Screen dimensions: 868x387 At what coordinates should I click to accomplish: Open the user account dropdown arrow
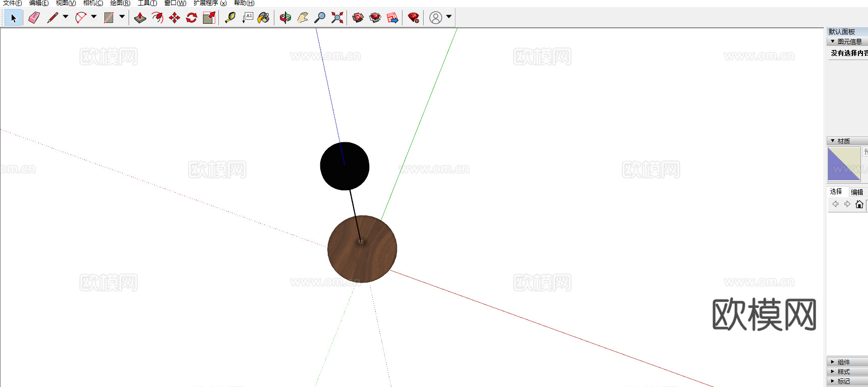tap(449, 17)
